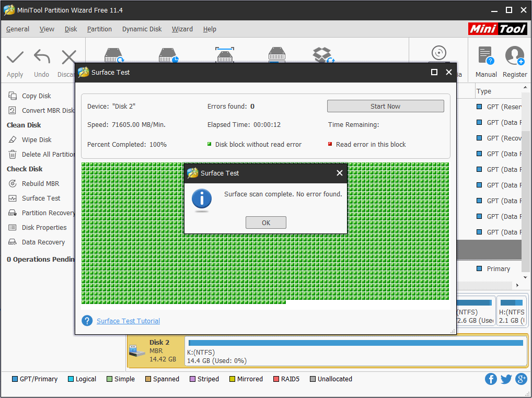Open the Facebook share icon
Screen dimensions: 532x398
(491, 379)
